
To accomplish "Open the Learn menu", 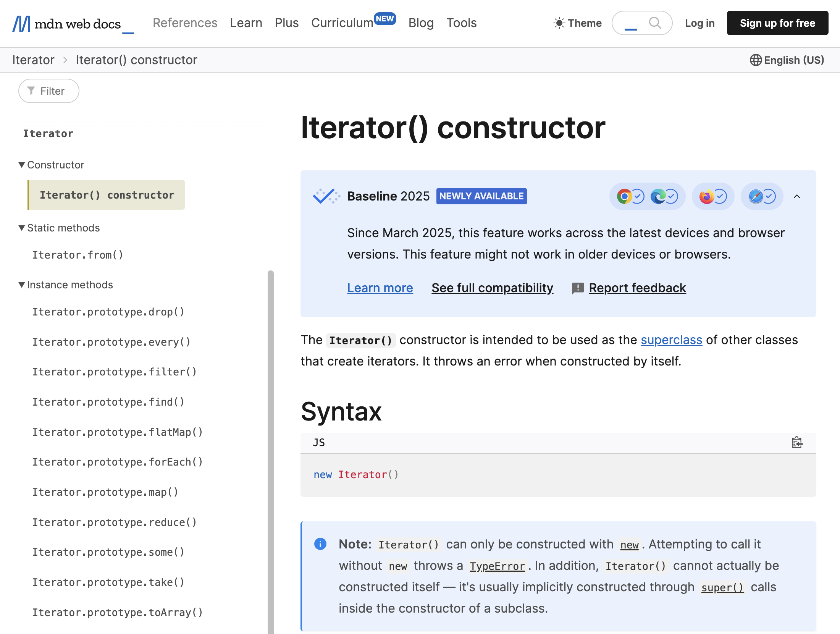I will pos(246,23).
